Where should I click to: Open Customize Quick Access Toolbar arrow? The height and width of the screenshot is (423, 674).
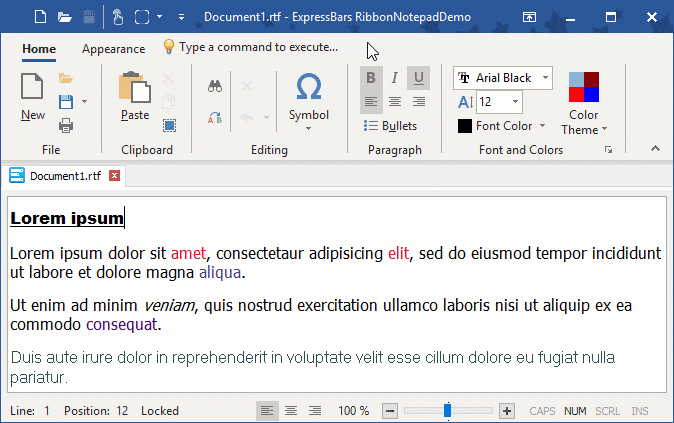pyautogui.click(x=181, y=17)
